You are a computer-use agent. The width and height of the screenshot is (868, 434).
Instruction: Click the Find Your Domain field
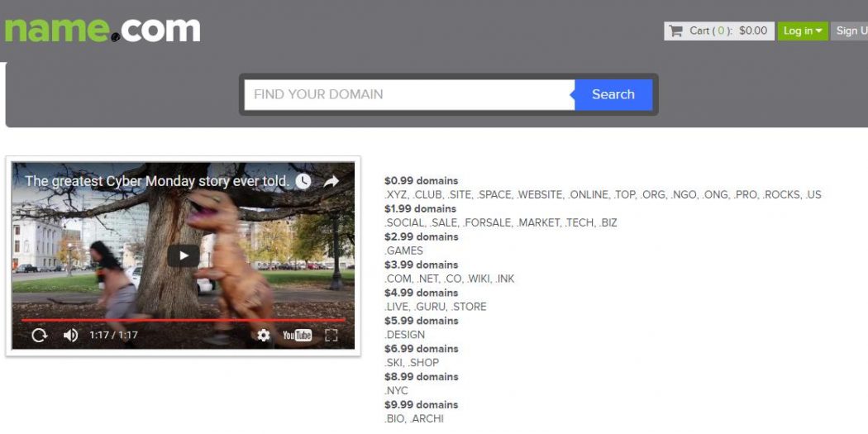409,94
